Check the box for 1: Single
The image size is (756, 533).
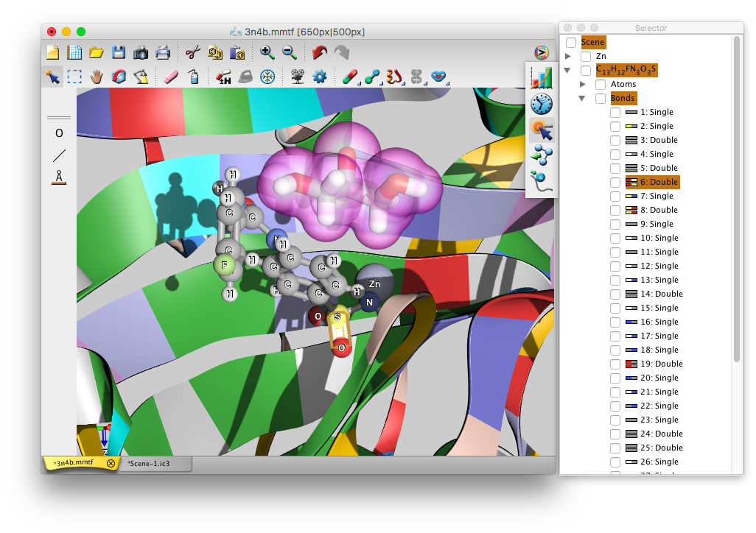pyautogui.click(x=615, y=113)
